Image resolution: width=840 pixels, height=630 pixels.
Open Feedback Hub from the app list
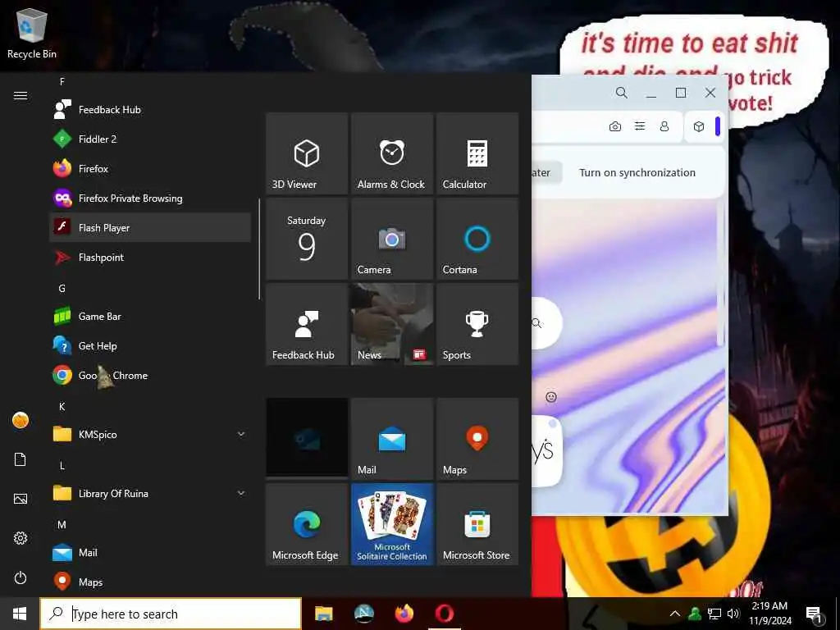coord(150,110)
